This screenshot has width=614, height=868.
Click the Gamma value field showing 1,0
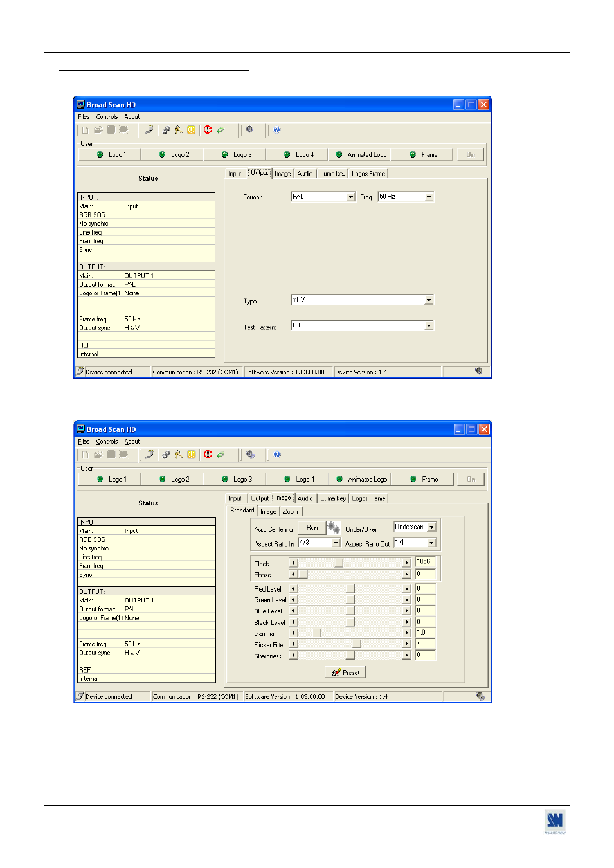point(426,633)
